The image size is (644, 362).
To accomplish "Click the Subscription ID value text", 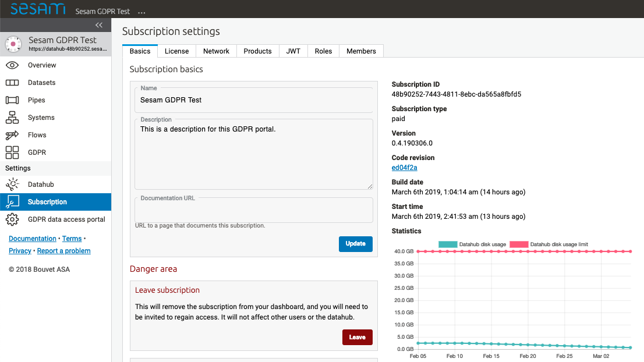I will pyautogui.click(x=457, y=94).
